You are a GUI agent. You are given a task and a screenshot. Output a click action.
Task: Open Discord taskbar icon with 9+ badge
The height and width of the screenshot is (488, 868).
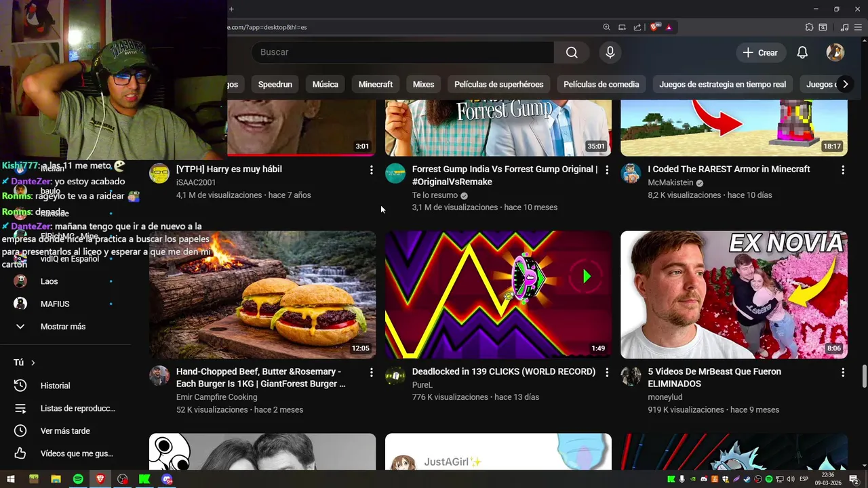pyautogui.click(x=167, y=479)
